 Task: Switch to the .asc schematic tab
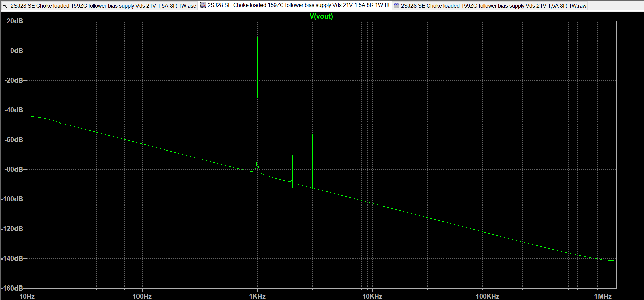pos(100,6)
